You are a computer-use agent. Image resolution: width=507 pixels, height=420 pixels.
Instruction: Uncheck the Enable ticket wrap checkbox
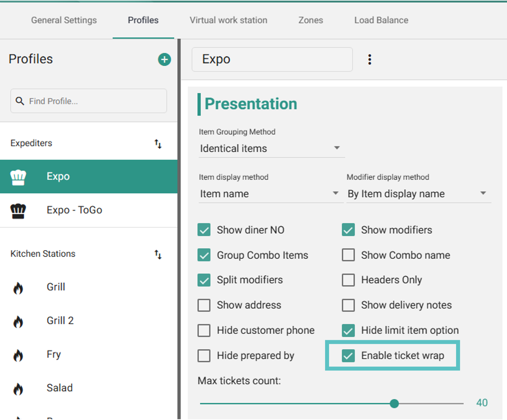(348, 356)
